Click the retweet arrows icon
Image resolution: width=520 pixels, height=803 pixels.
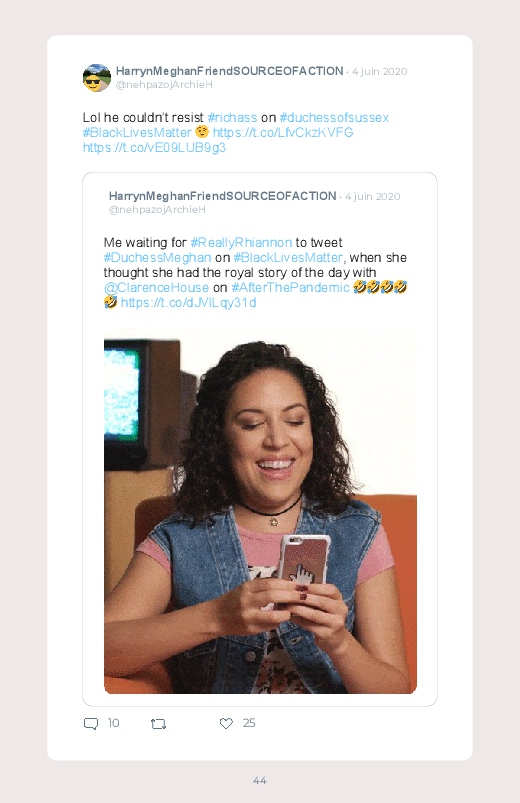(x=158, y=724)
